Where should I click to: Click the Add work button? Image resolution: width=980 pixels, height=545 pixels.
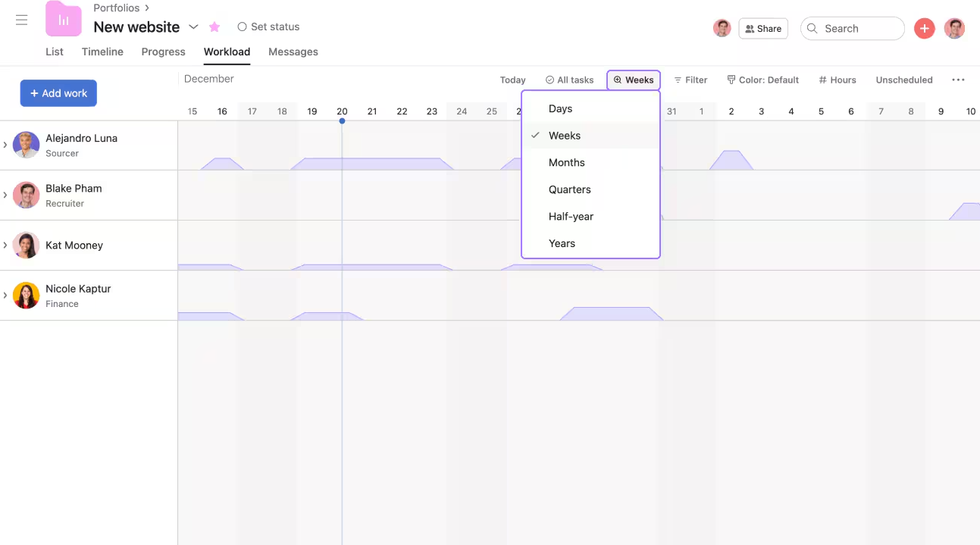tap(58, 92)
